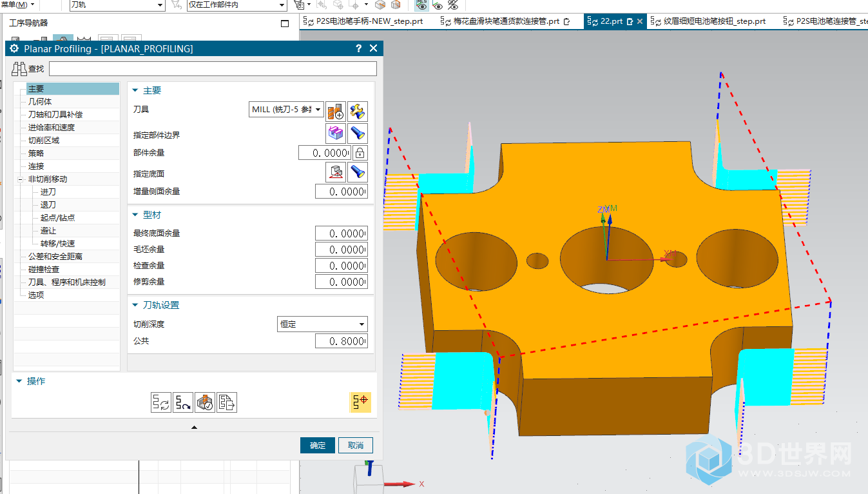Toggle the highlighted eye visibility icon
Image resolution: width=868 pixels, height=494 pixels.
point(421,5)
